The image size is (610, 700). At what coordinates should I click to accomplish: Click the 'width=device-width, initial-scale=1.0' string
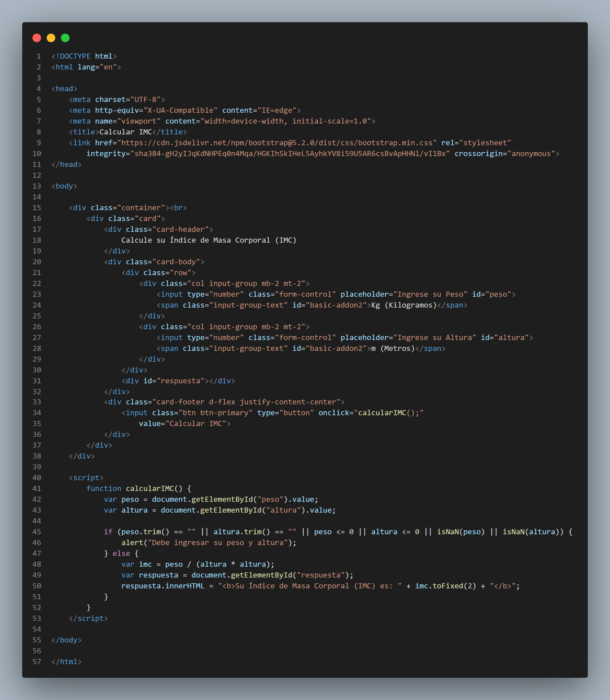pyautogui.click(x=286, y=121)
